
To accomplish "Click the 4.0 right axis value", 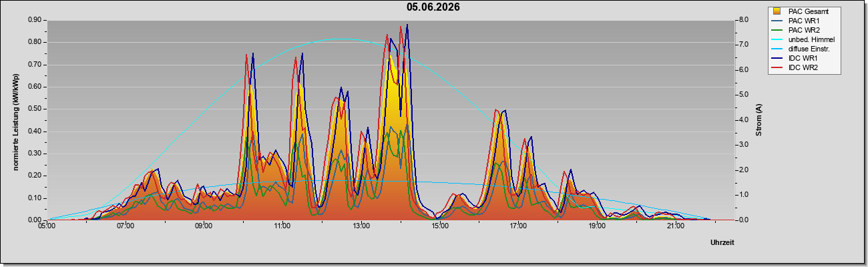I will tap(742, 120).
